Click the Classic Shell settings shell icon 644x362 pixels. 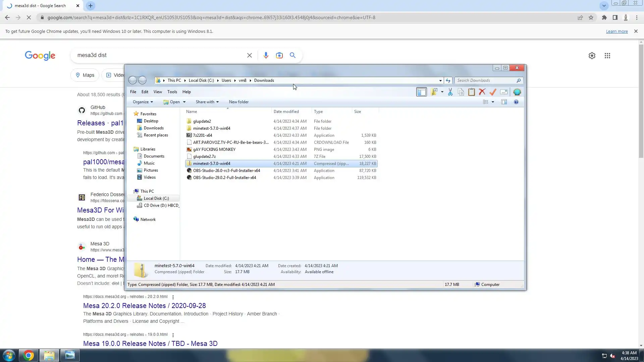click(x=517, y=92)
